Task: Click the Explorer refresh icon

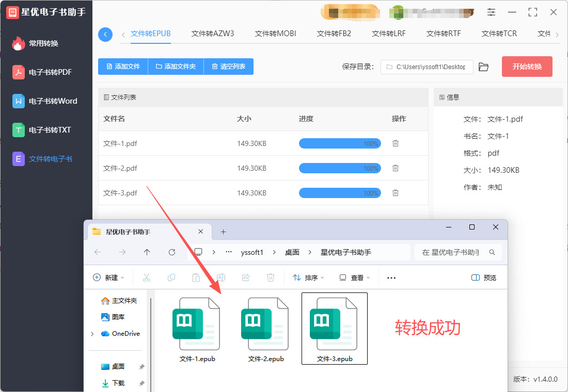Action: (172, 252)
